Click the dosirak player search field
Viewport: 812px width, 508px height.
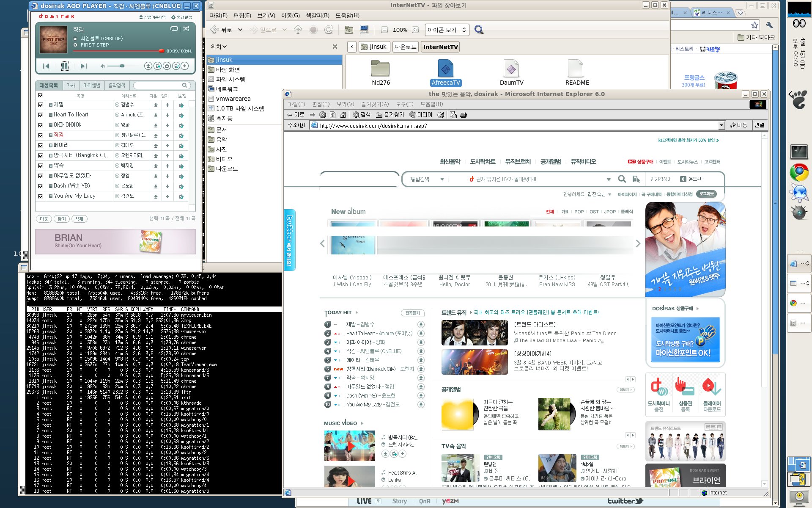[161, 86]
